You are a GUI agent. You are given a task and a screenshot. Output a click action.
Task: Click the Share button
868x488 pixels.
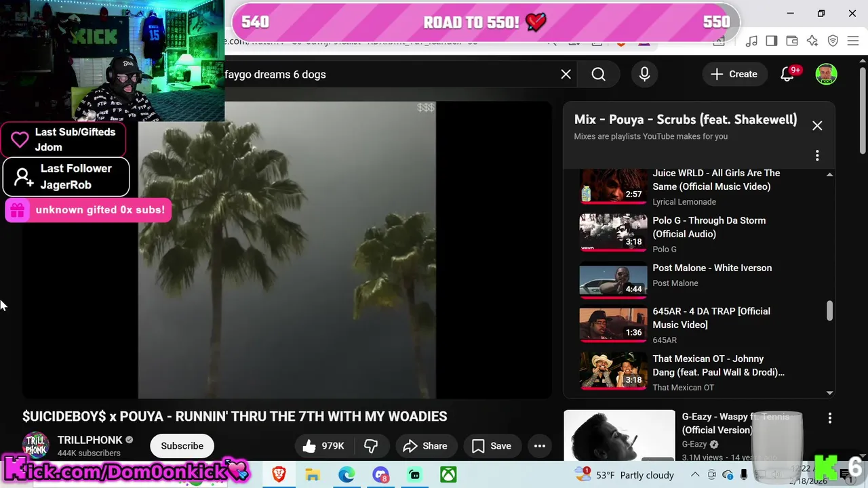(425, 446)
